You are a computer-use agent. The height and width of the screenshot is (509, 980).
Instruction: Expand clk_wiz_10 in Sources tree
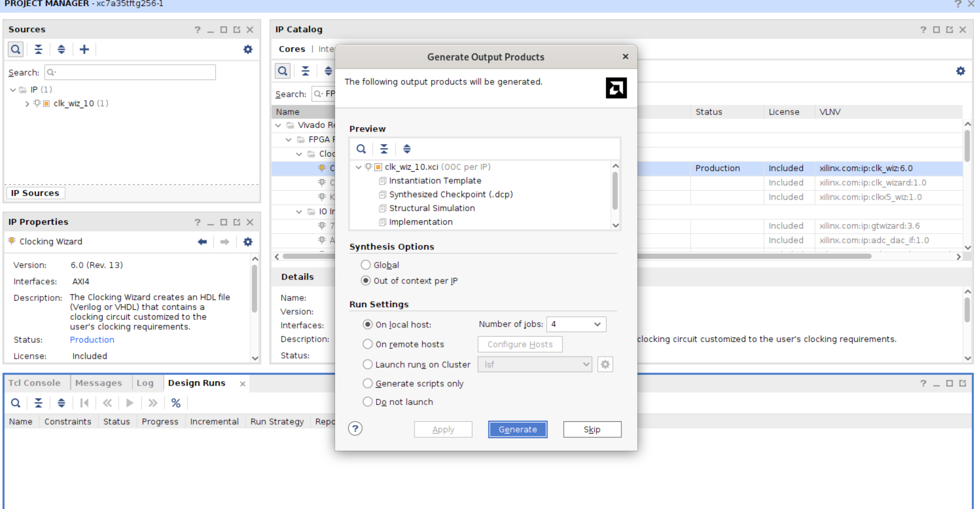tap(27, 104)
